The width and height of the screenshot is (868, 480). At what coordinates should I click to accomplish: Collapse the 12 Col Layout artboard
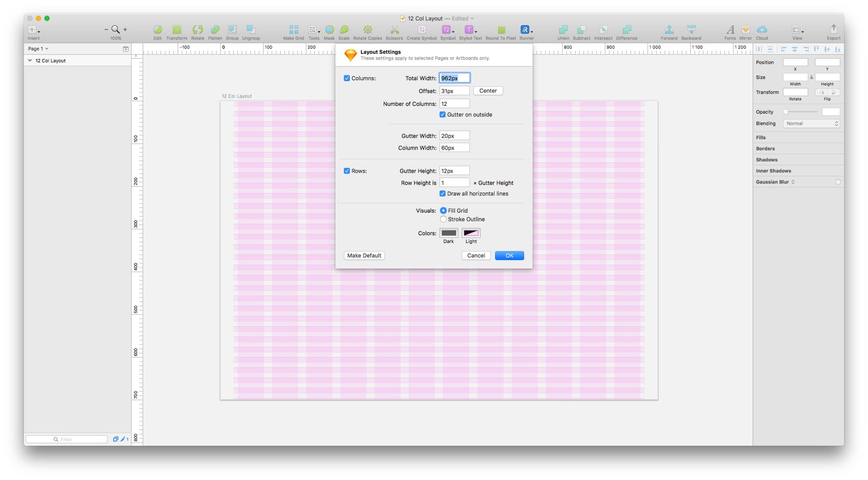[x=30, y=61]
